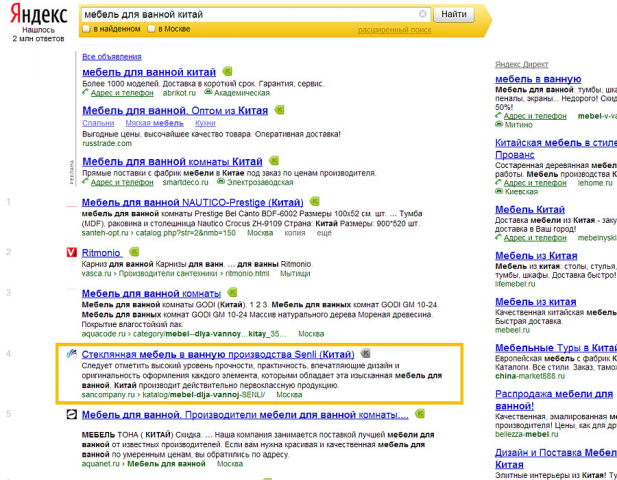Click metro icon beside Митино in Direct ad
The width and height of the screenshot is (617, 480).
pos(499,124)
